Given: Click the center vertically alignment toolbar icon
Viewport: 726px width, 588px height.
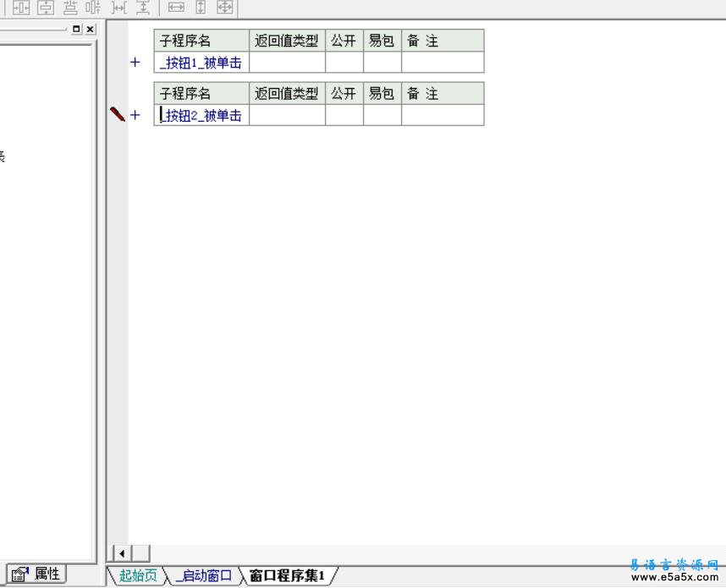Looking at the screenshot, I should click(45, 8).
